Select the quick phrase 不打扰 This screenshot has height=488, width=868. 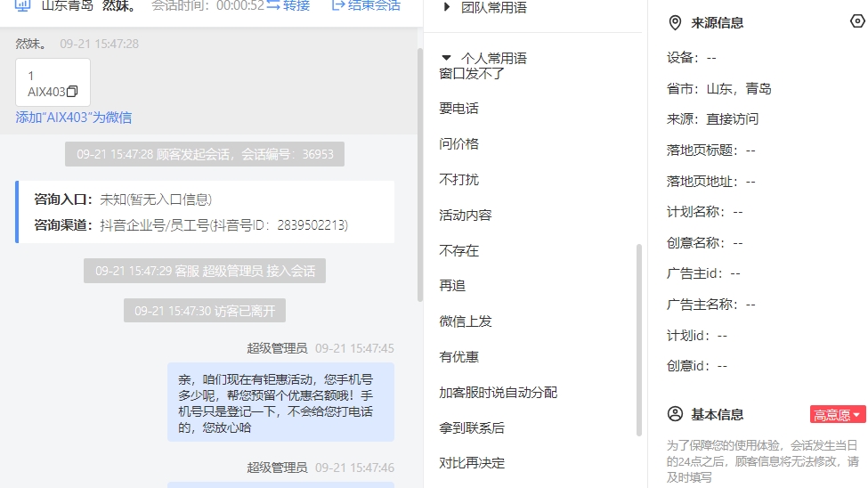tap(458, 180)
